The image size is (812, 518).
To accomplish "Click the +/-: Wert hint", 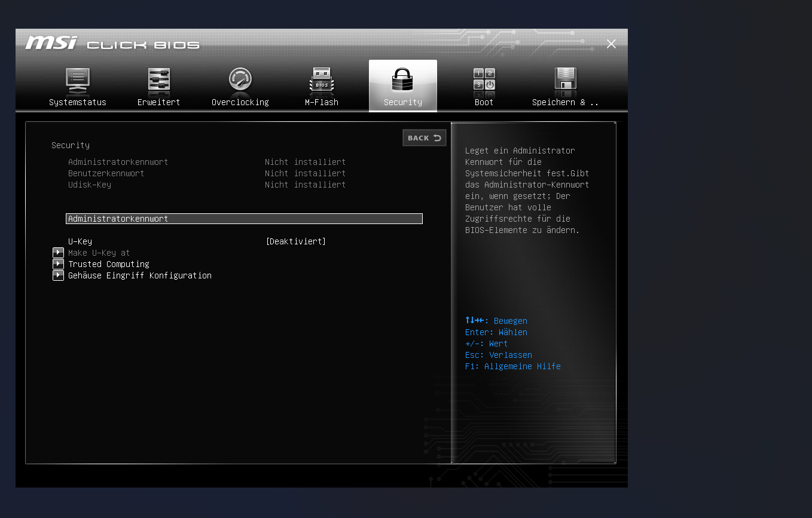I will click(x=487, y=344).
